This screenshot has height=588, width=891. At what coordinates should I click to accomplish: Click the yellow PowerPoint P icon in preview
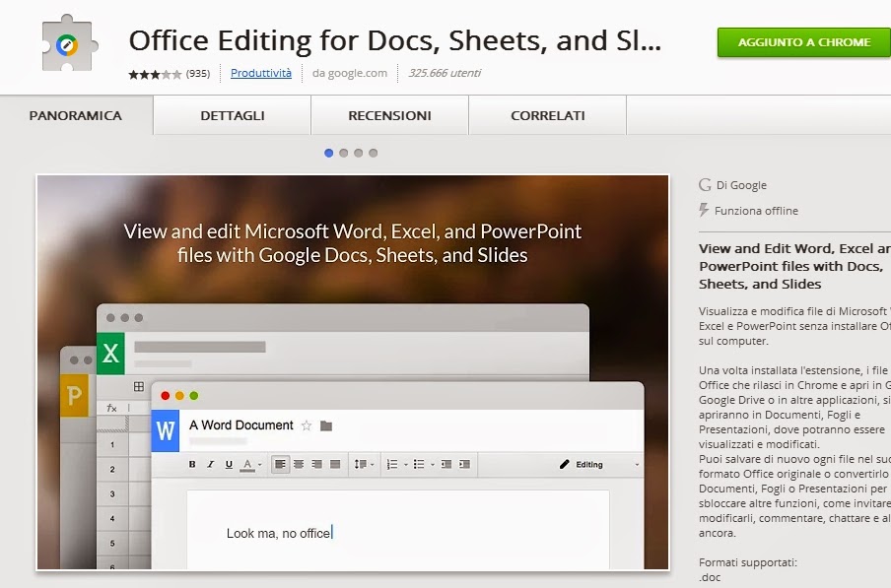74,396
